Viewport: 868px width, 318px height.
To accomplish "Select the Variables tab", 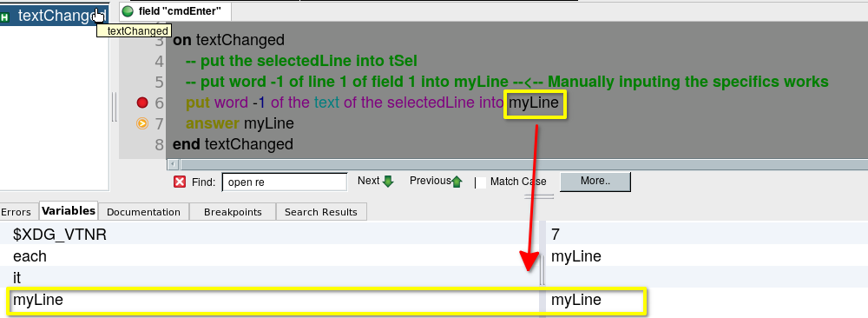I will point(69,210).
